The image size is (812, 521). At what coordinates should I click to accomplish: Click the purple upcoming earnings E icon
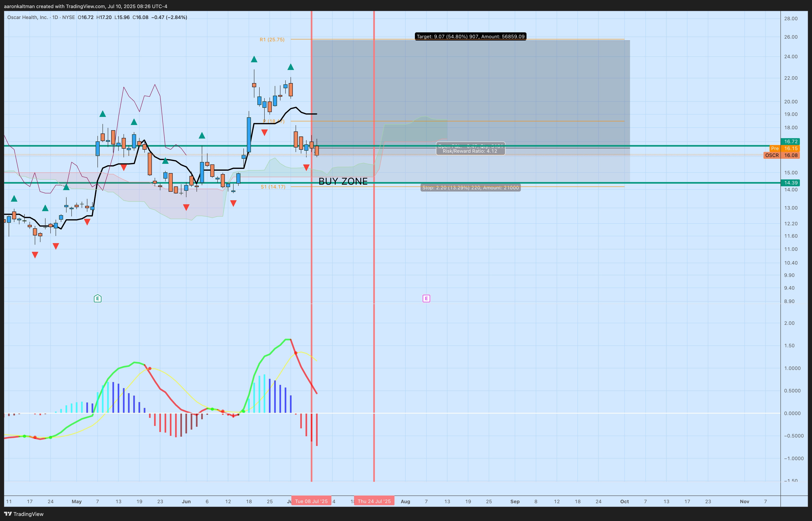pos(426,298)
